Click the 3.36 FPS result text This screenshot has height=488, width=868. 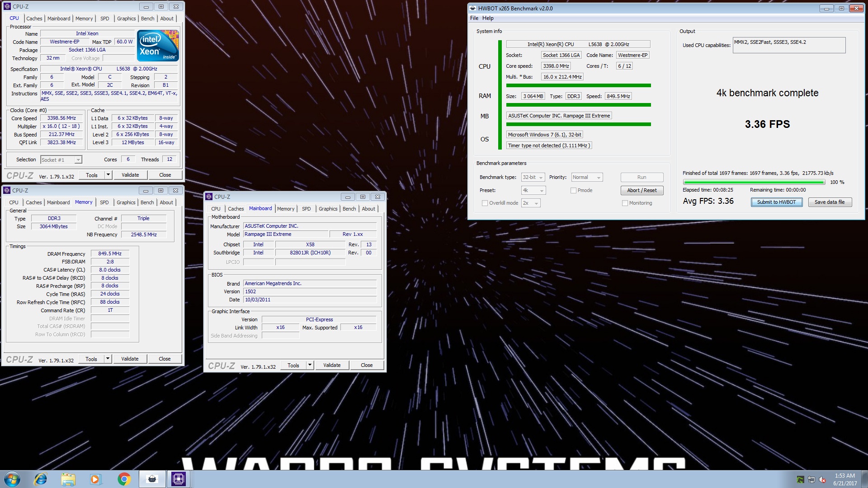click(767, 124)
